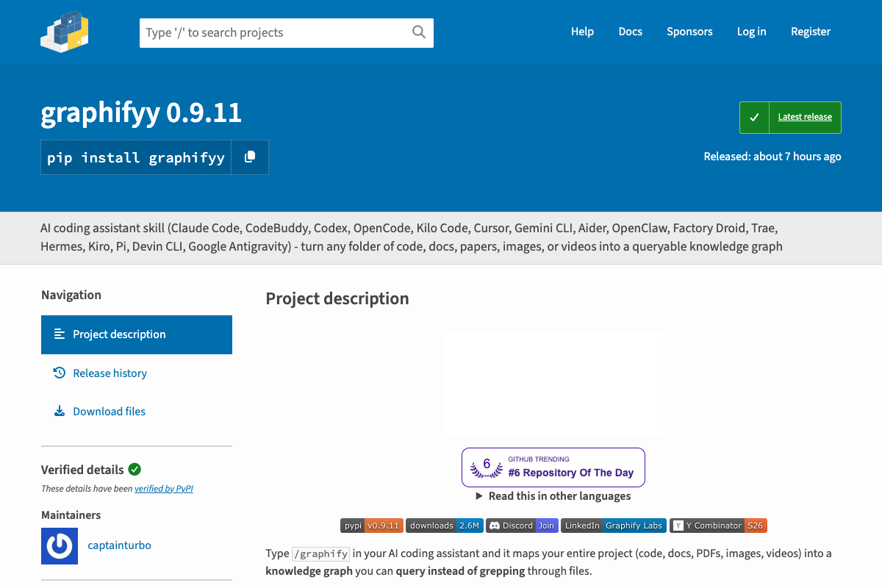Image resolution: width=882 pixels, height=588 pixels.
Task: Click the green checkmark latest release icon
Action: pyautogui.click(x=754, y=117)
